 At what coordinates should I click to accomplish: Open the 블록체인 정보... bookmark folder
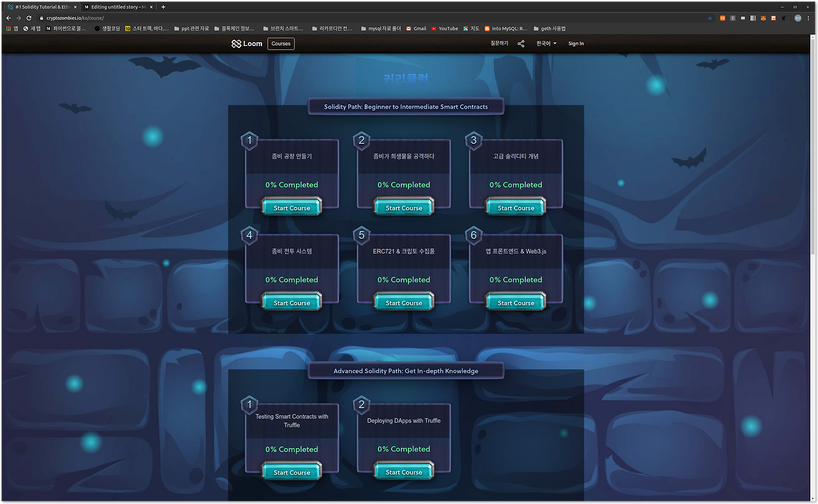point(234,28)
